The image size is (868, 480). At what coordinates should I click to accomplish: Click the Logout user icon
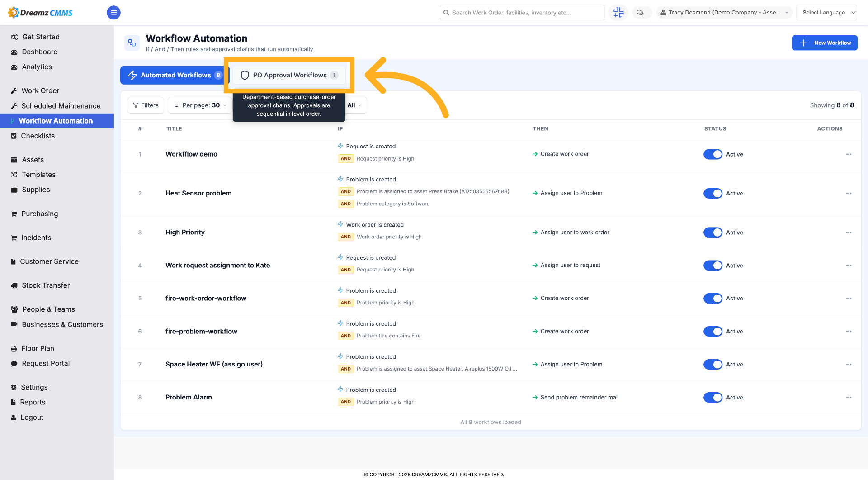pos(14,418)
